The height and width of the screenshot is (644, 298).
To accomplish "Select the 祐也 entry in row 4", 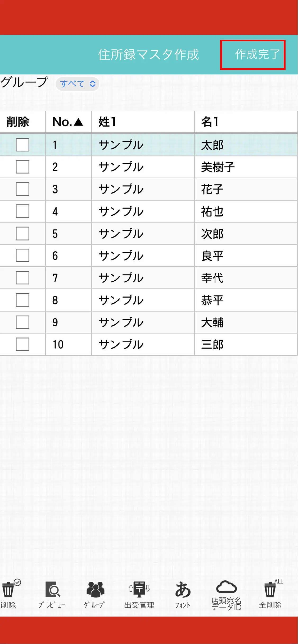I will (213, 211).
